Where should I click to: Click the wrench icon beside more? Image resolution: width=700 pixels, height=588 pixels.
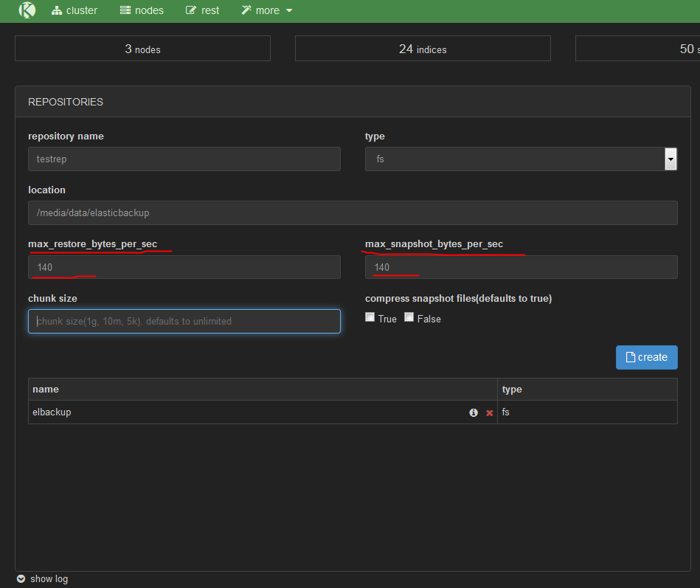point(246,10)
